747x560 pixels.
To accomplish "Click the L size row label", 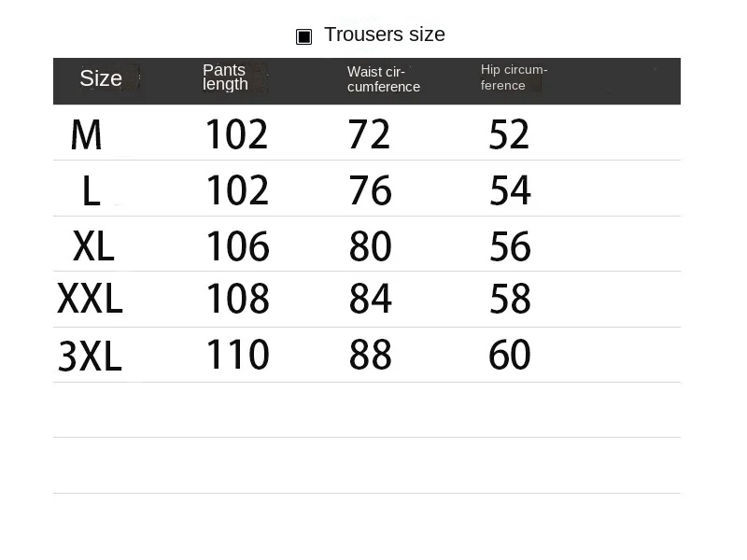I will click(92, 190).
